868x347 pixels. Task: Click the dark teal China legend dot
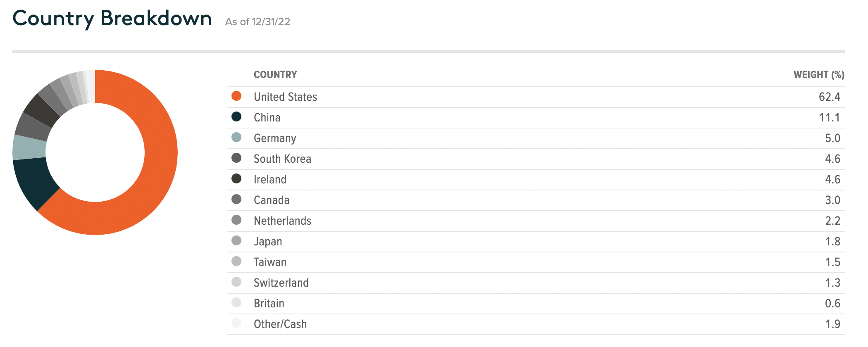[236, 116]
